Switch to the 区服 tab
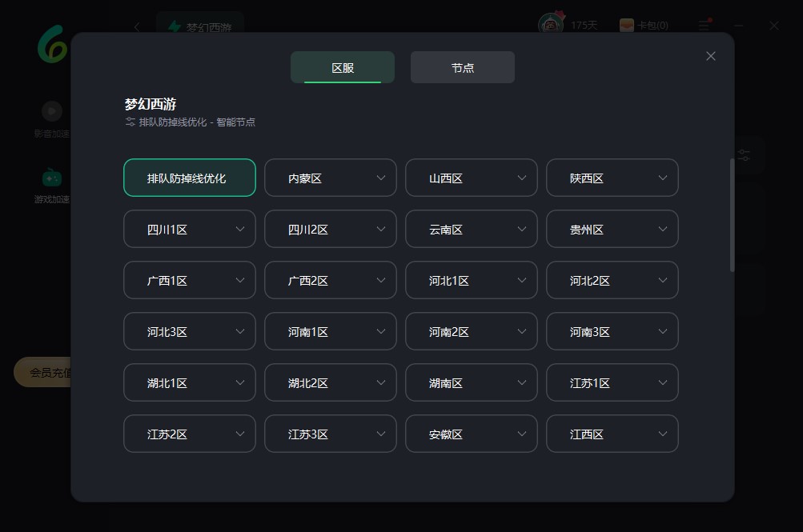 point(343,67)
